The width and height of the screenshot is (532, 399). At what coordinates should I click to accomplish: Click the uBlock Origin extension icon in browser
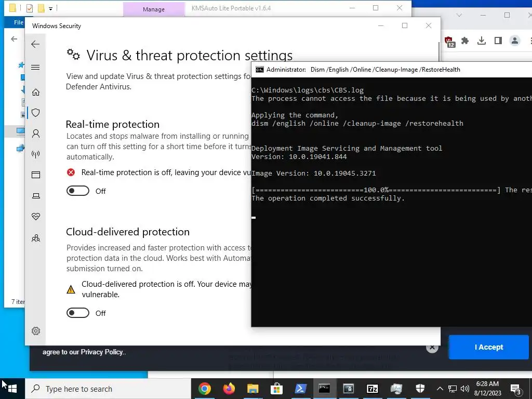coord(450,42)
